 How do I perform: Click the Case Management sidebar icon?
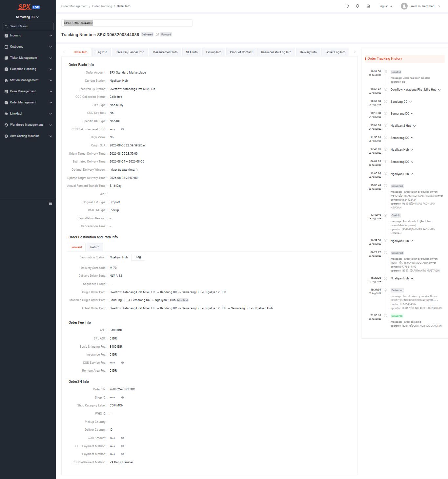click(x=6, y=91)
